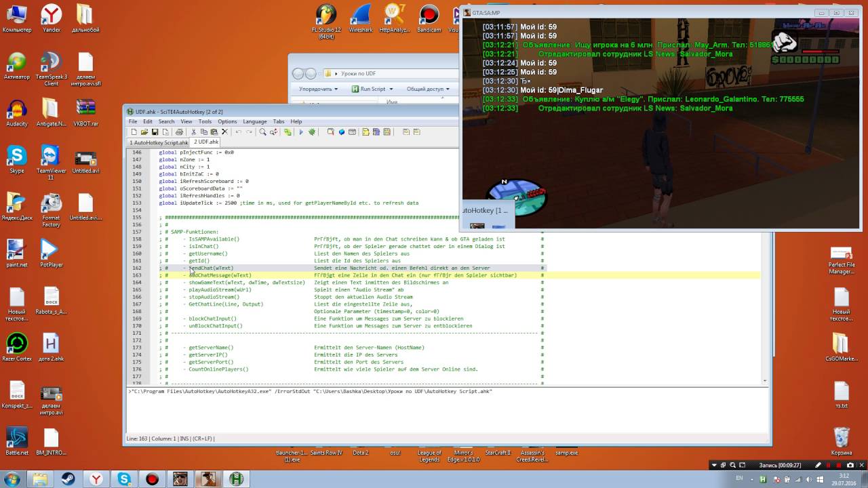Image resolution: width=868 pixels, height=488 pixels.
Task: Click Run Script button in Explorer window
Action: pos(368,89)
